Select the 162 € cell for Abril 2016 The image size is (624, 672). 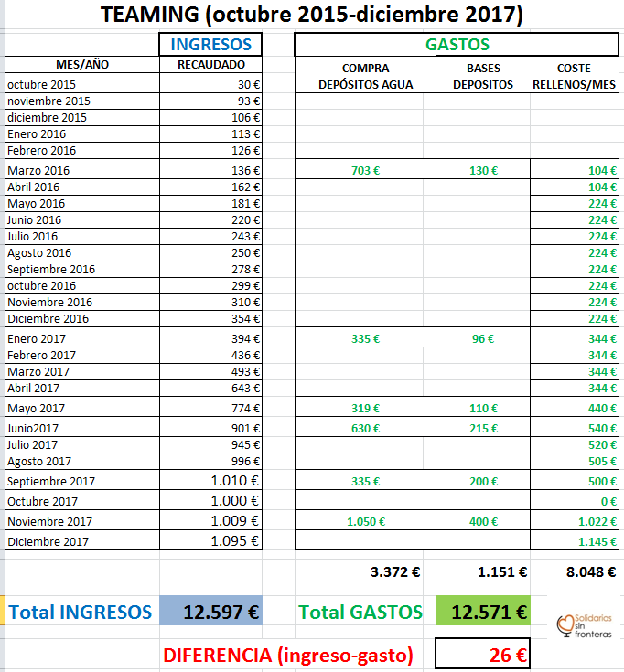[x=210, y=187]
